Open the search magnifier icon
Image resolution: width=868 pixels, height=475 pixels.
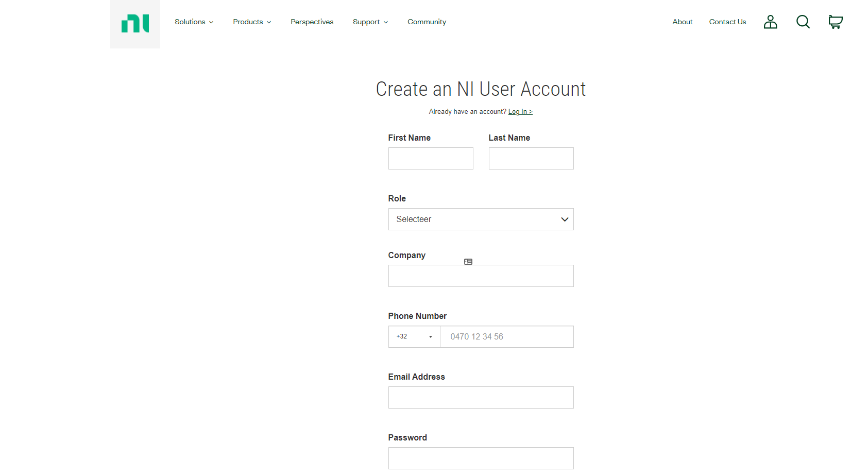point(803,22)
